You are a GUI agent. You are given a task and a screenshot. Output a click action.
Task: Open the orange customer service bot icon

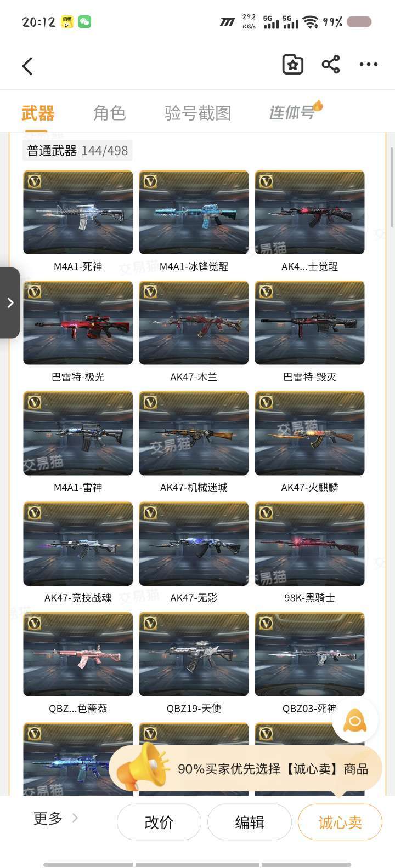tap(355, 720)
